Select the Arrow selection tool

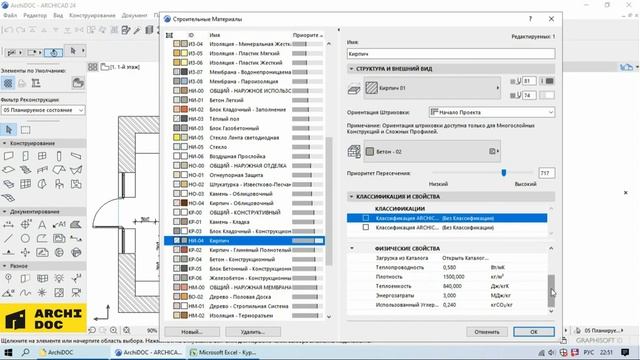tap(9, 130)
